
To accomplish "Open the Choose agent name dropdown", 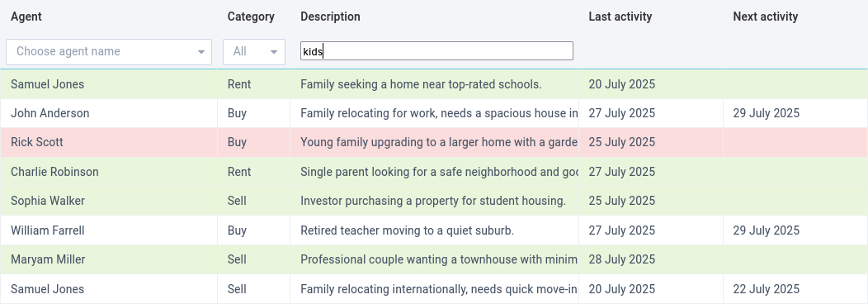I will (x=109, y=51).
